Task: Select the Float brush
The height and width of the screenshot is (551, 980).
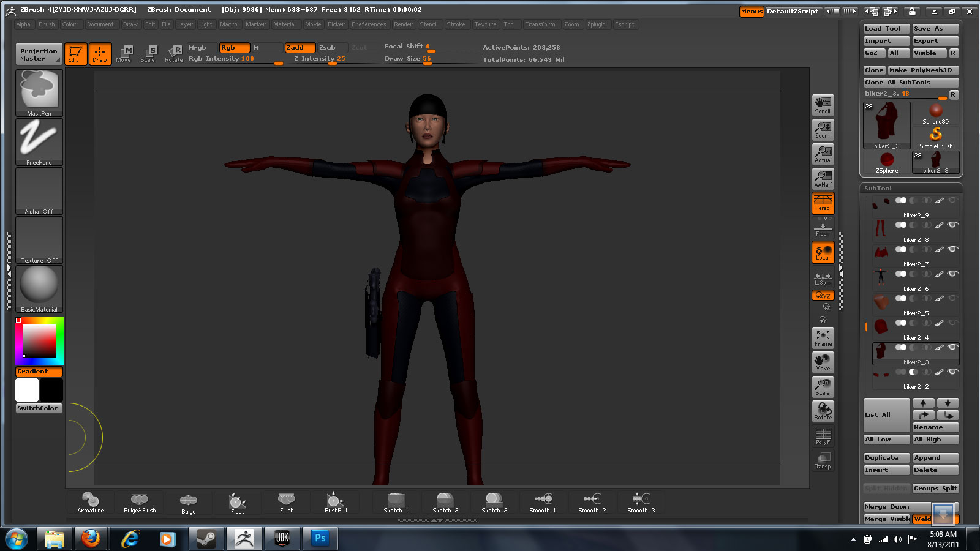Action: [x=238, y=503]
